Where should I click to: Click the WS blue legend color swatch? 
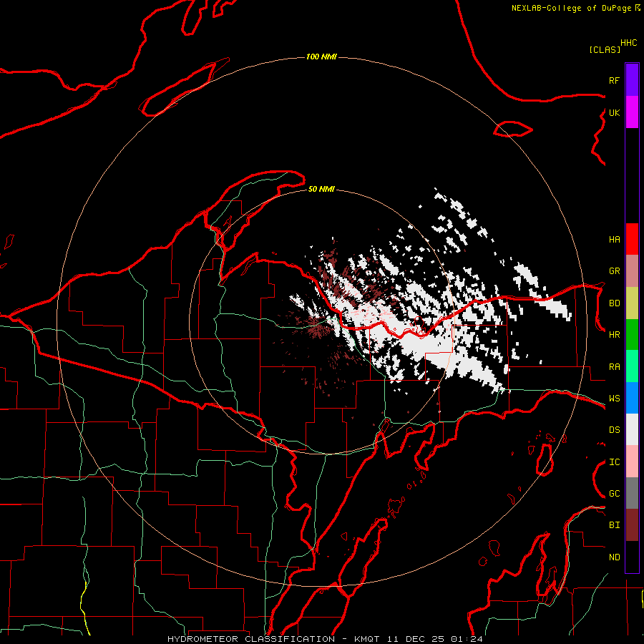pos(632,398)
